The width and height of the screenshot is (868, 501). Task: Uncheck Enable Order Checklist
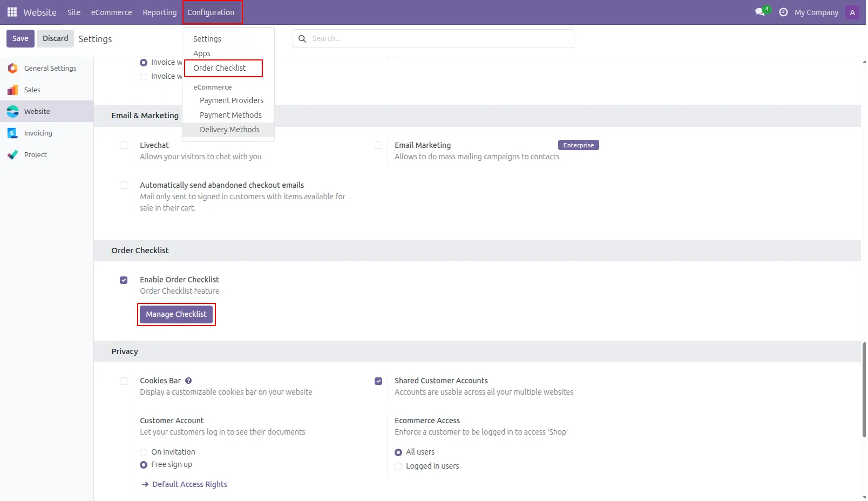pyautogui.click(x=124, y=280)
